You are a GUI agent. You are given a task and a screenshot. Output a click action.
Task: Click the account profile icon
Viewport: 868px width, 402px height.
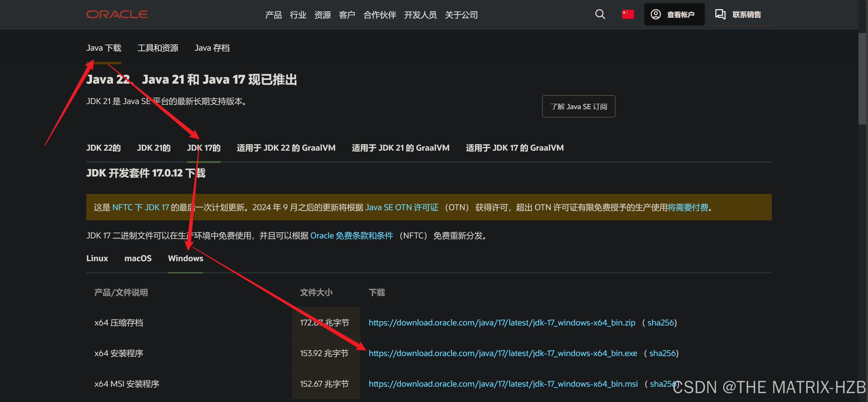pyautogui.click(x=656, y=14)
